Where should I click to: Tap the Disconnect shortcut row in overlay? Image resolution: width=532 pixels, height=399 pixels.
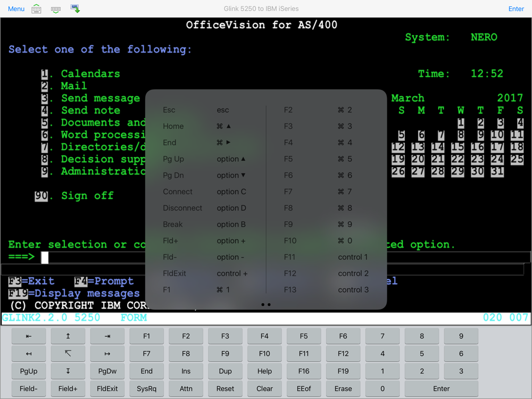click(205, 208)
